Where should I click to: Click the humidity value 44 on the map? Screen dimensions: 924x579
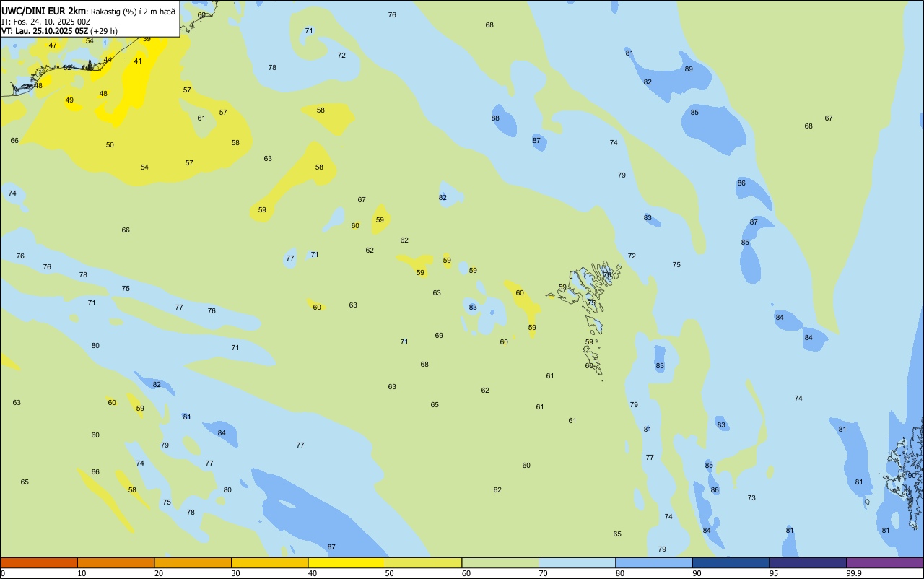(x=108, y=60)
